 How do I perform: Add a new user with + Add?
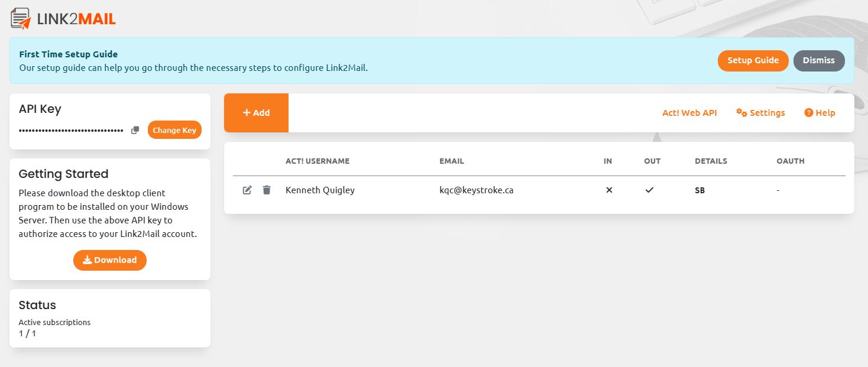(256, 113)
